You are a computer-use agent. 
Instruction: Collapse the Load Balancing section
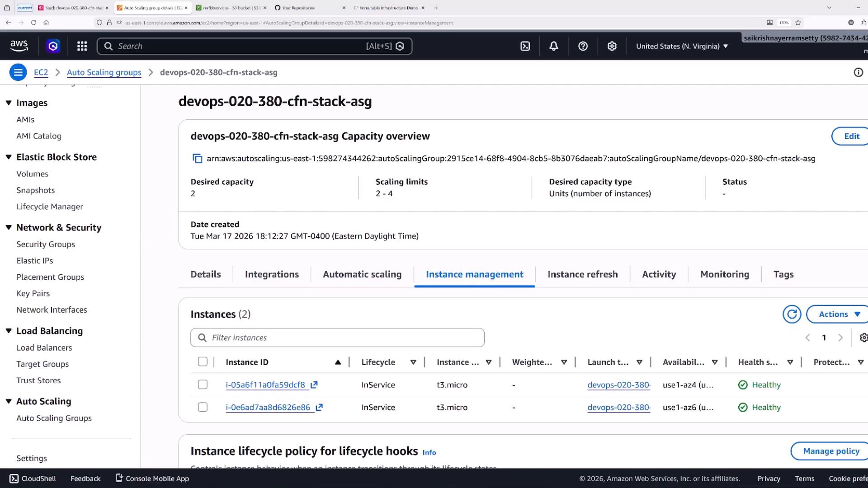tap(9, 331)
